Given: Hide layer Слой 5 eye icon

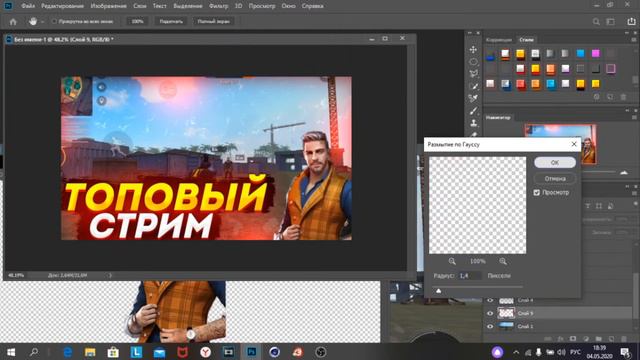Looking at the screenshot, I should click(490, 313).
